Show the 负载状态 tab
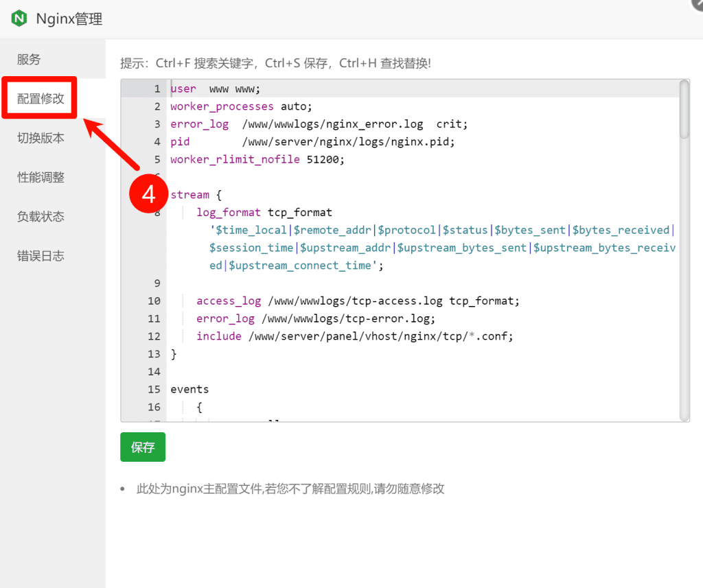Viewport: 703px width, 588px height. tap(41, 217)
